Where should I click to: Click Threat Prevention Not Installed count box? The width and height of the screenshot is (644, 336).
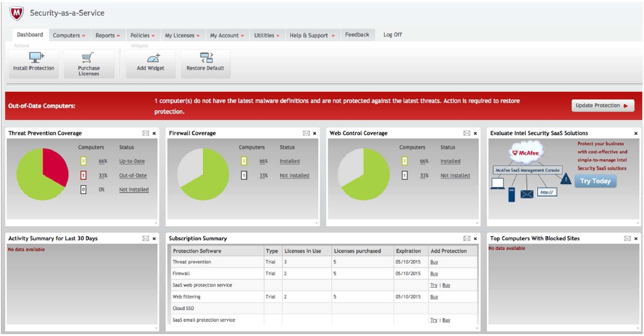click(x=84, y=190)
